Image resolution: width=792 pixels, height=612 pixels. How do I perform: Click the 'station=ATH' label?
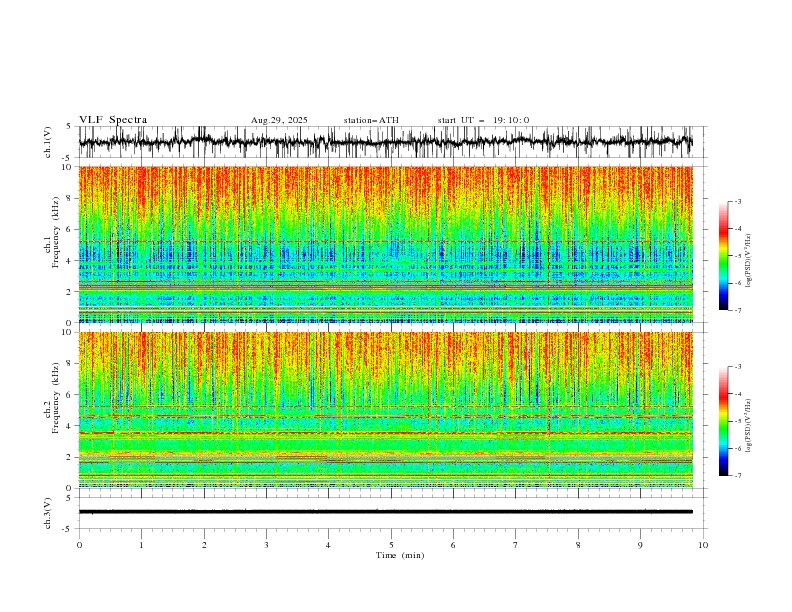[x=371, y=120]
